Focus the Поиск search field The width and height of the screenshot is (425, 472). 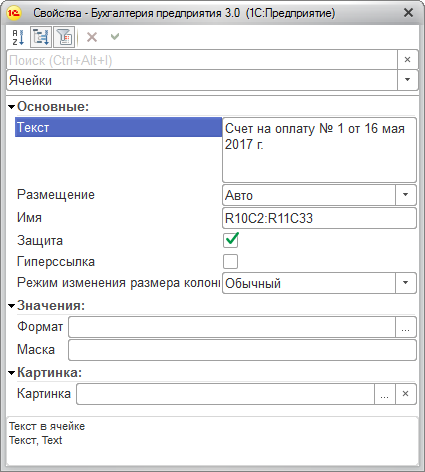point(202,60)
